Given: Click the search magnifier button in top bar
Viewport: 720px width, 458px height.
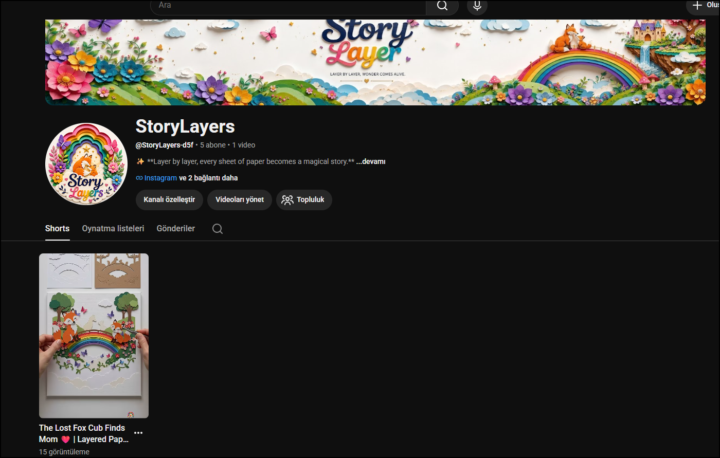Looking at the screenshot, I should click(x=442, y=6).
